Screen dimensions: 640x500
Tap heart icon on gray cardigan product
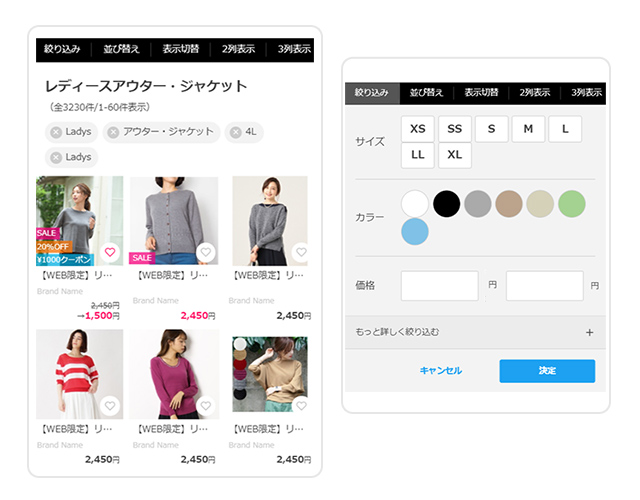[206, 252]
